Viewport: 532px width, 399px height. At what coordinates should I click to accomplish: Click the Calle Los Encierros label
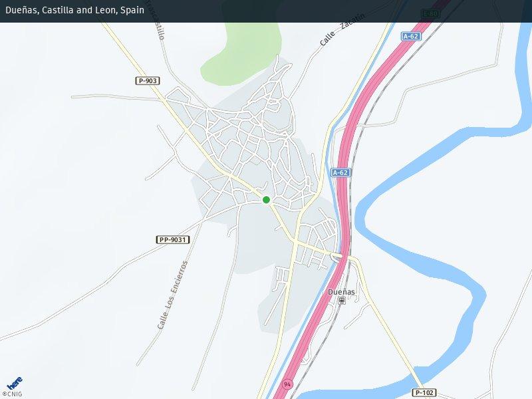[x=173, y=295]
